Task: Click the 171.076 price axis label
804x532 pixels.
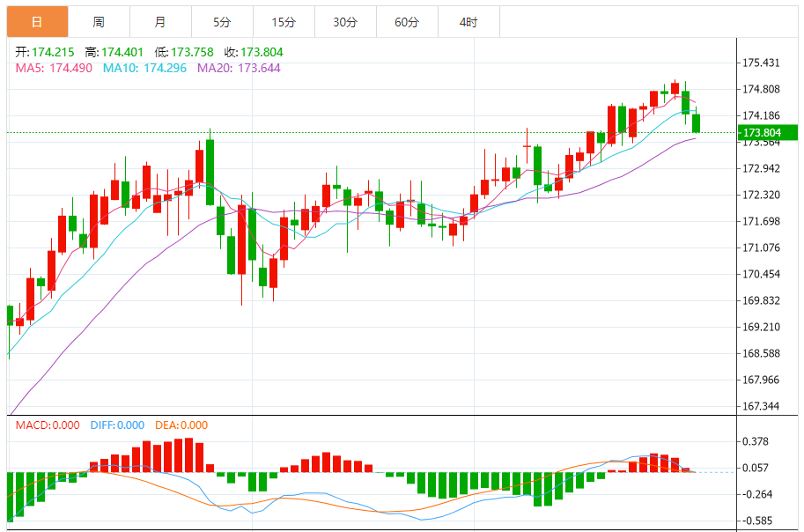Action: [x=762, y=248]
